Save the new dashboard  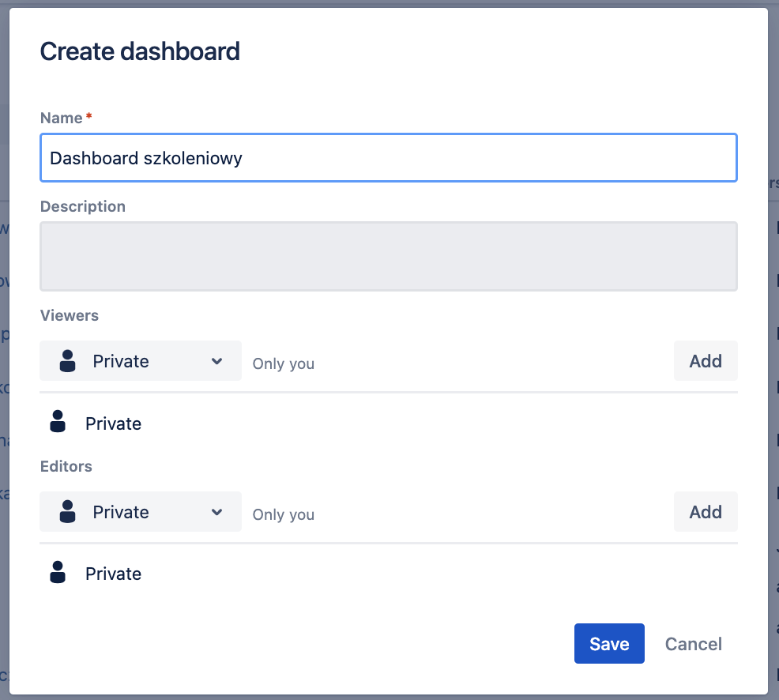(608, 644)
